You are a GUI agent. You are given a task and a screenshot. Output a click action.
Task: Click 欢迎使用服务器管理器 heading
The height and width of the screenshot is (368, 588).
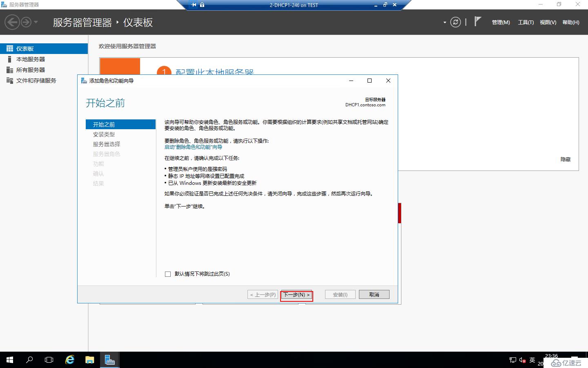pos(127,46)
